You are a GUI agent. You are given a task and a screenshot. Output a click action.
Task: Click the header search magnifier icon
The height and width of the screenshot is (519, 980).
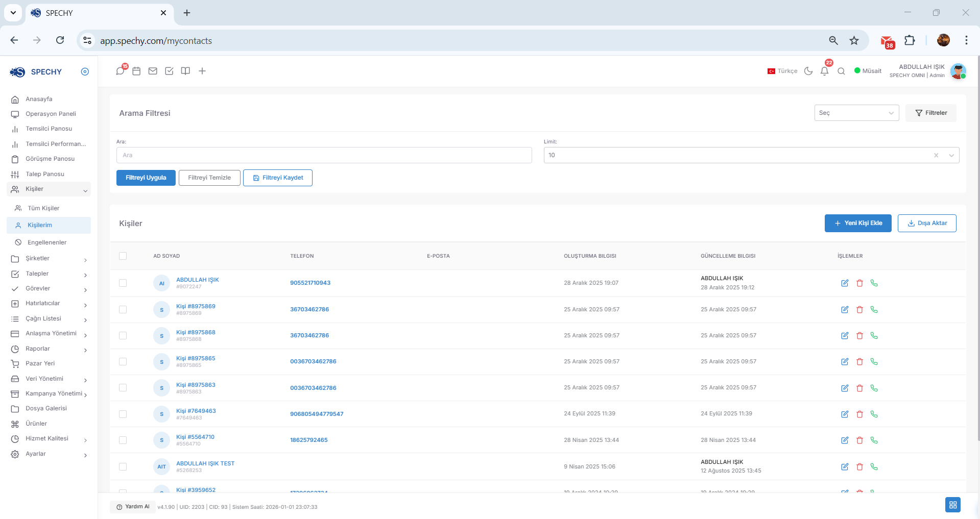tap(841, 71)
